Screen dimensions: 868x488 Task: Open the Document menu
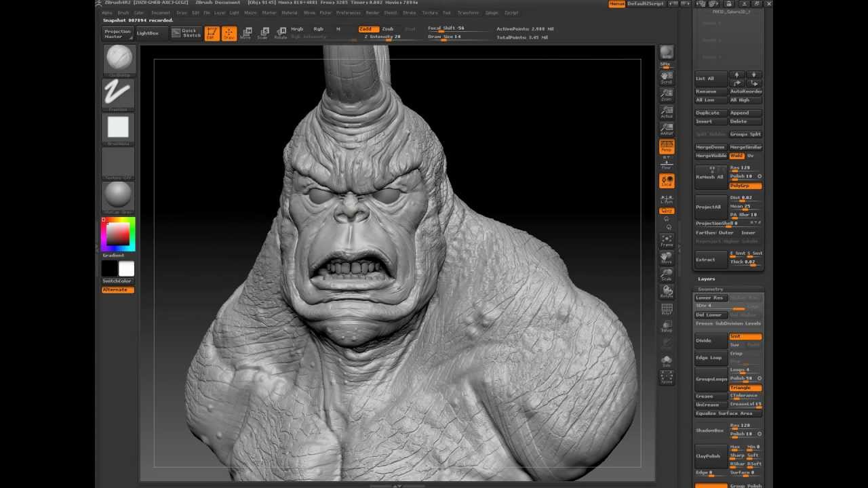[161, 12]
